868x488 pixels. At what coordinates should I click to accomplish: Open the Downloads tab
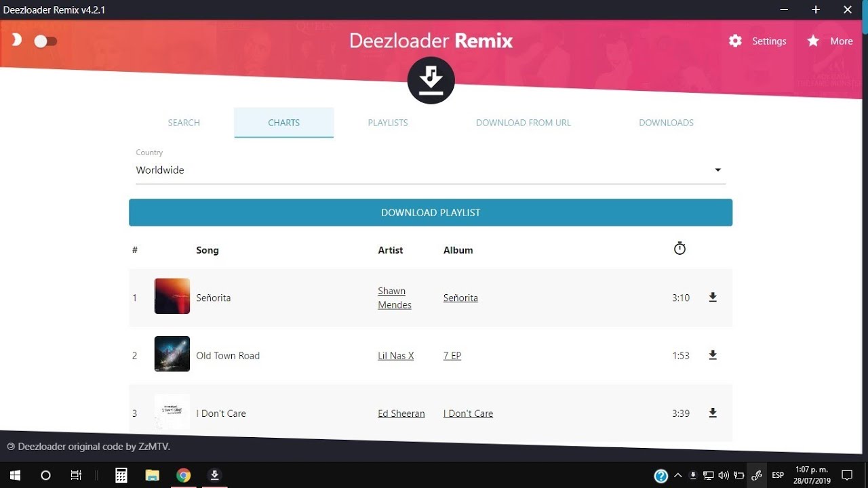666,123
